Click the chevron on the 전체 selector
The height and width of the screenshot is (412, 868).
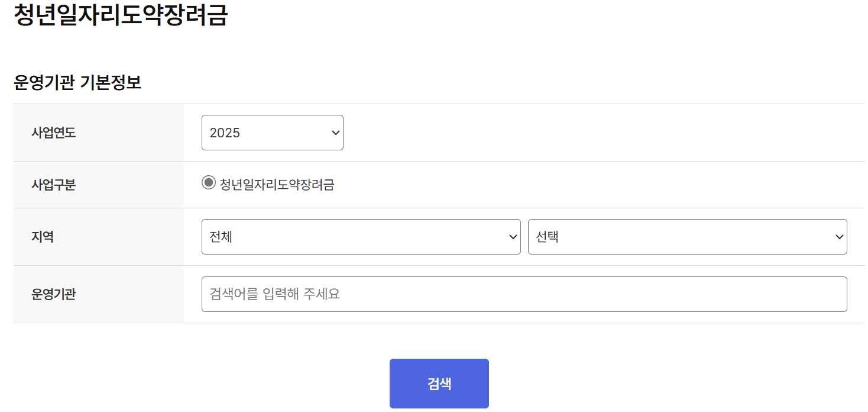click(512, 237)
